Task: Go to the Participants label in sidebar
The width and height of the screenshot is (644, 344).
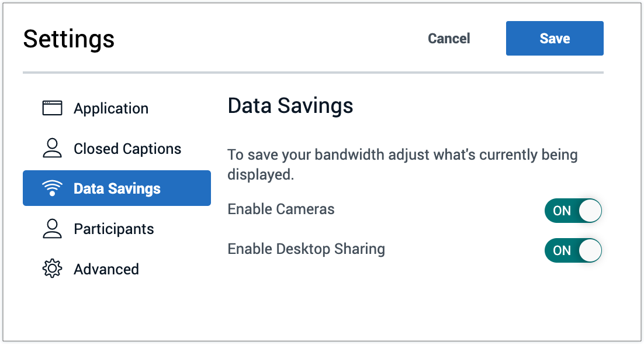Action: click(114, 229)
